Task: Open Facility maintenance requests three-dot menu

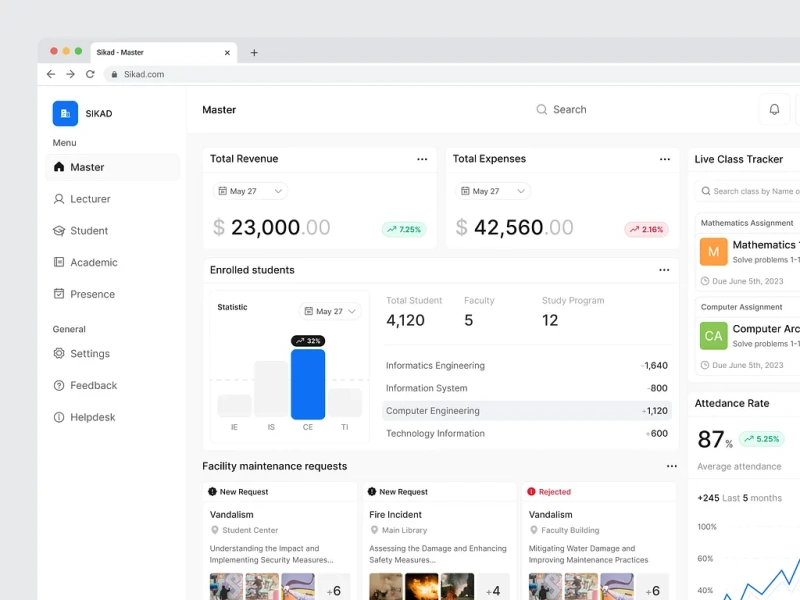Action: pos(672,466)
